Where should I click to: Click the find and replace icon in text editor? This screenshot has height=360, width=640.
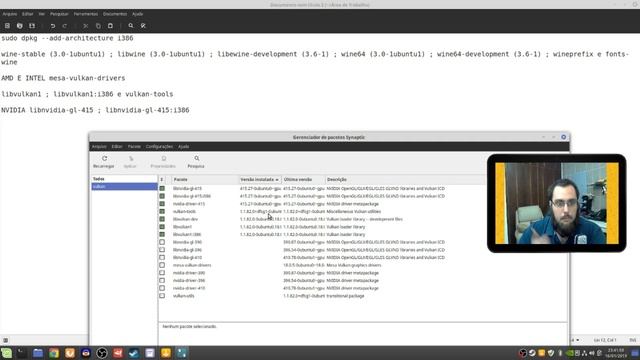(143, 26)
